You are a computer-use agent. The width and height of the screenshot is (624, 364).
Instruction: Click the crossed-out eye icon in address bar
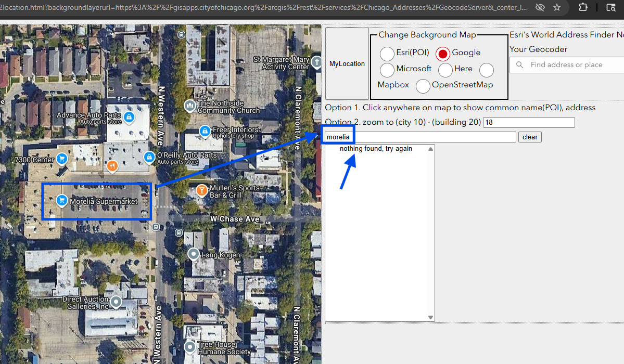540,8
